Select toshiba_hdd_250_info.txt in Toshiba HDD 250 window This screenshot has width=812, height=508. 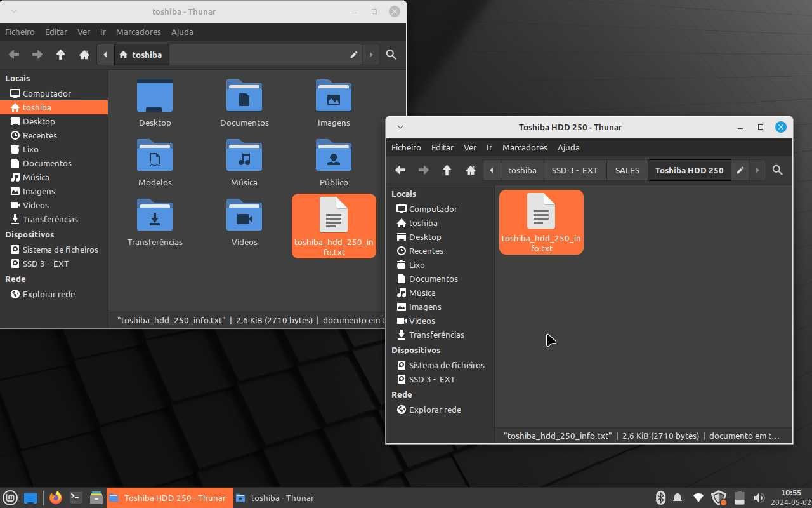pyautogui.click(x=541, y=222)
